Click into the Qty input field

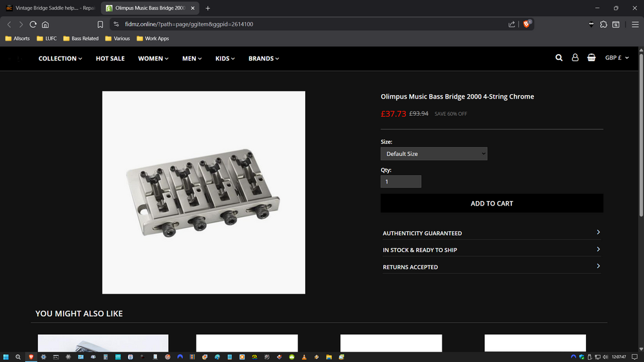401,182
